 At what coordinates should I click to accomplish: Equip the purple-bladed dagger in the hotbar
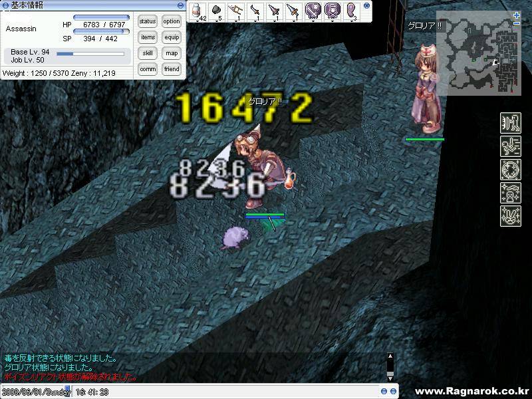pyautogui.click(x=274, y=11)
